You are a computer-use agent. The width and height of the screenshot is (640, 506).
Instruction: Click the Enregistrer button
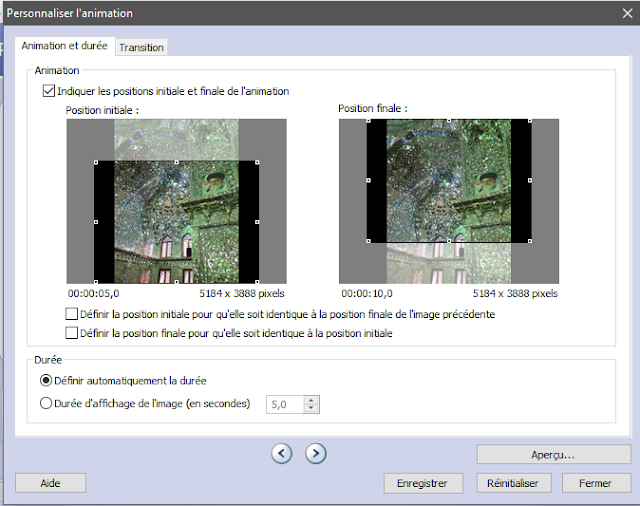(423, 483)
